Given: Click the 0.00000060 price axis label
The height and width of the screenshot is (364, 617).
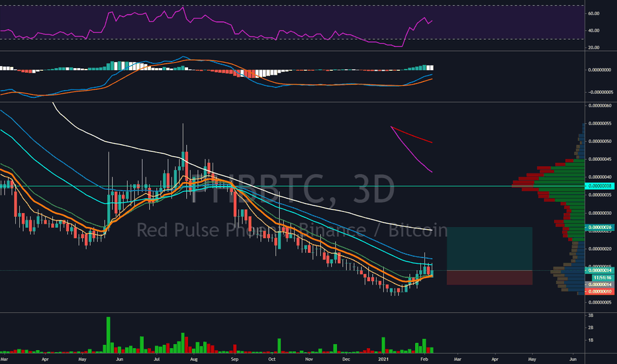Looking at the screenshot, I should point(600,105).
